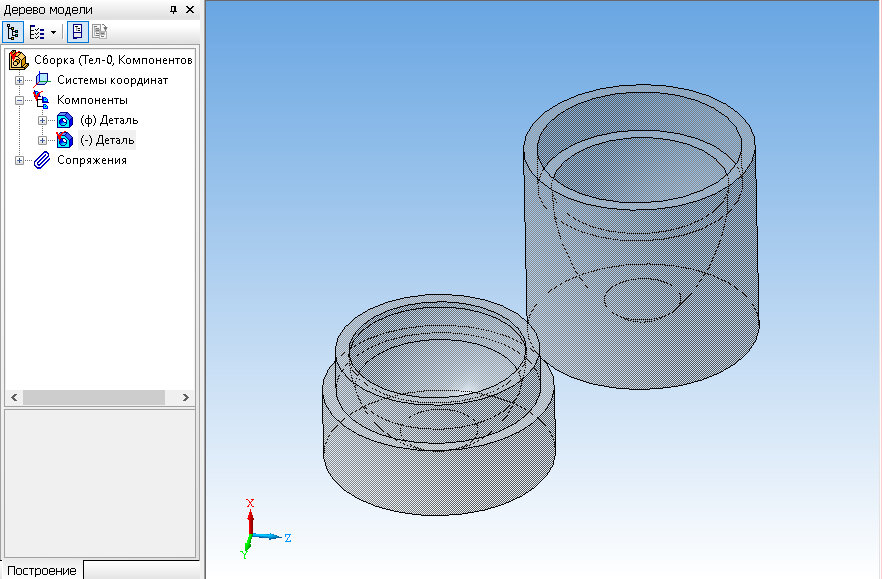
Task: Click the tree scrollbar left arrow
Action: pyautogui.click(x=14, y=397)
